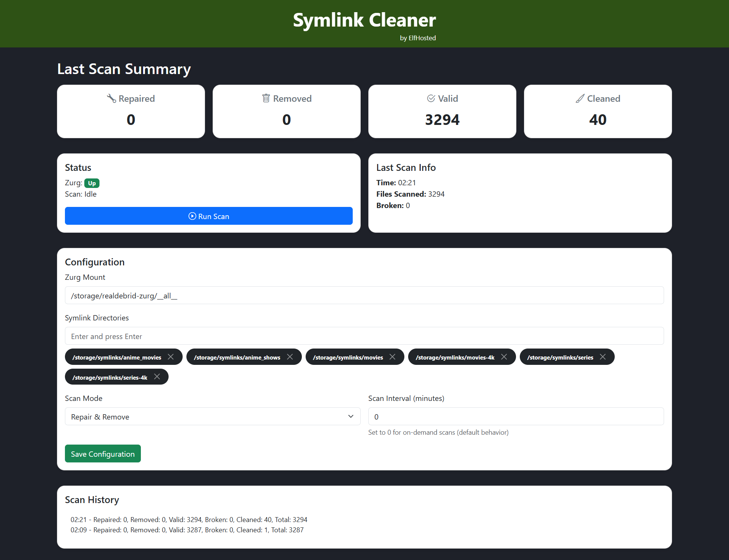Viewport: 729px width, 560px height.
Task: Click the brush icon beside Cleaned
Action: (580, 98)
